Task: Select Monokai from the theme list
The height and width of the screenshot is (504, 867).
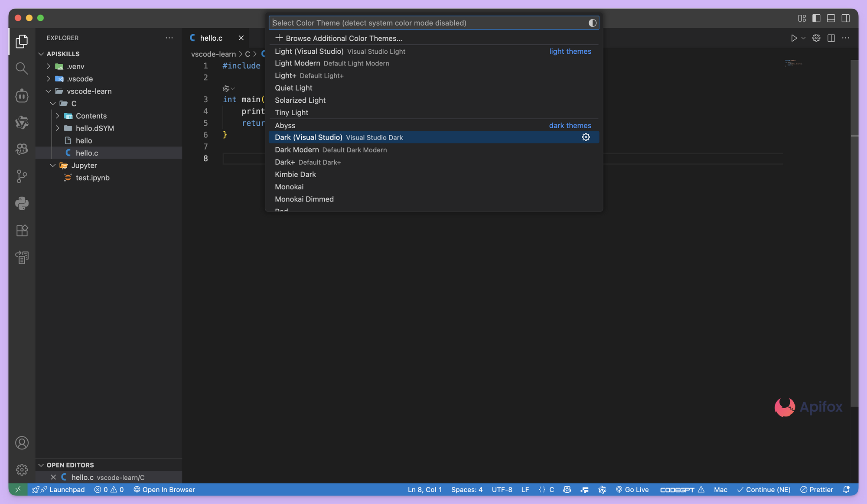Action: (x=289, y=187)
